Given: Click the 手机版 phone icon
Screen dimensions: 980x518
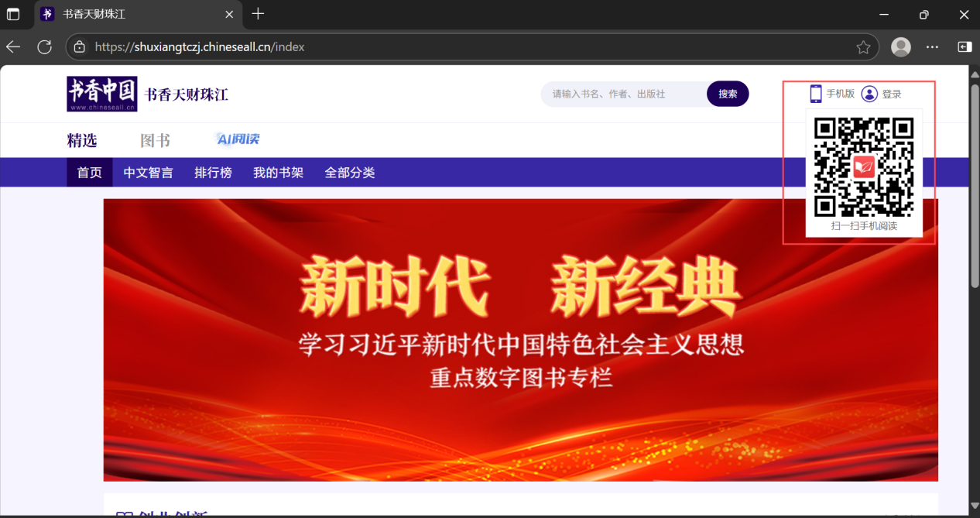Looking at the screenshot, I should tap(815, 94).
